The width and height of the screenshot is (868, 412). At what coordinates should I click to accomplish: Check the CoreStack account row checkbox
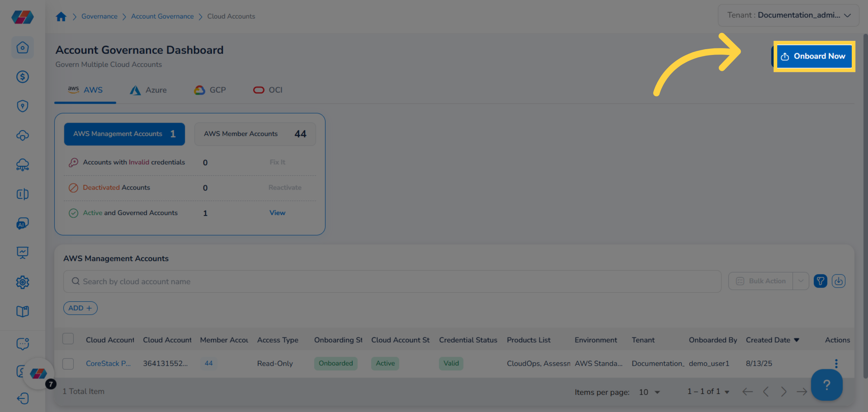point(68,364)
